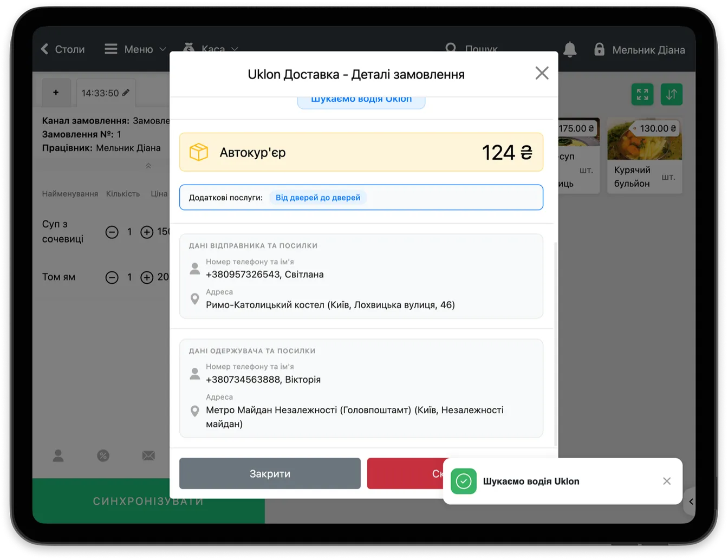
Task: Click the Автокур'єр package icon
Action: 199,152
